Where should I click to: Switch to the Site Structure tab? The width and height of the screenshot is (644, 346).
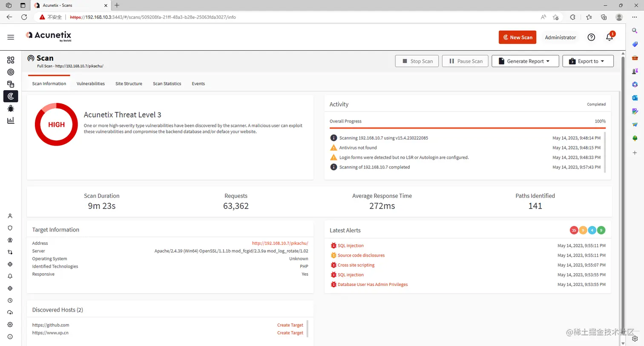[x=129, y=83]
